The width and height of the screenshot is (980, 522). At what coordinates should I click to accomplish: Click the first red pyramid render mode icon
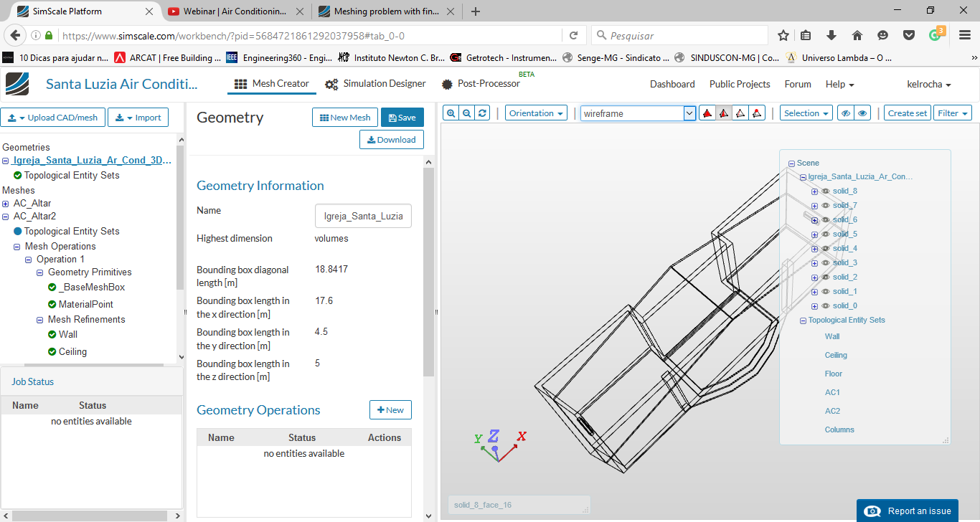click(x=707, y=113)
